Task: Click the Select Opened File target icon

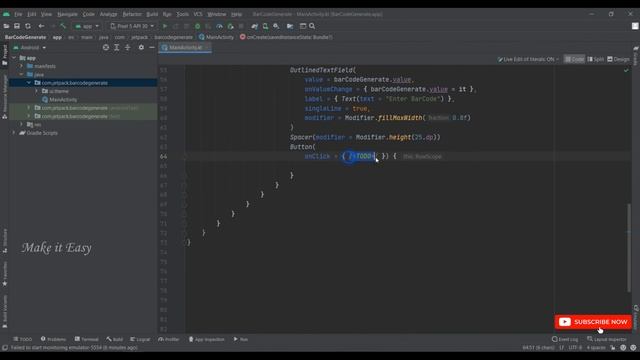Action: point(106,48)
